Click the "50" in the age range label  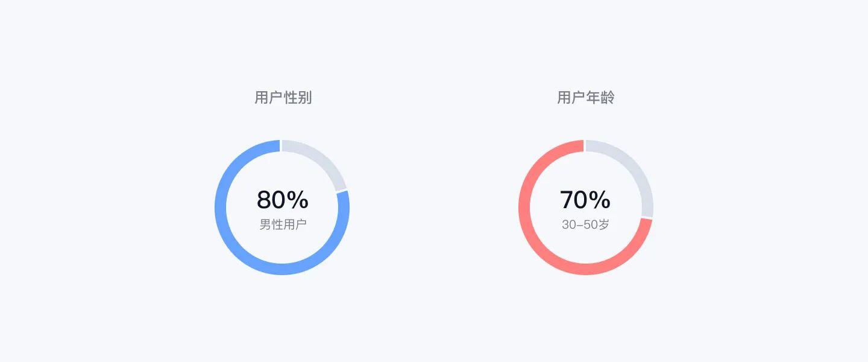point(591,224)
